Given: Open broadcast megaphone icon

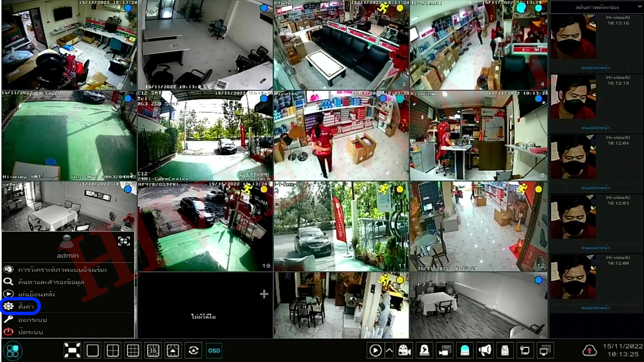Looking at the screenshot, I should (x=485, y=351).
